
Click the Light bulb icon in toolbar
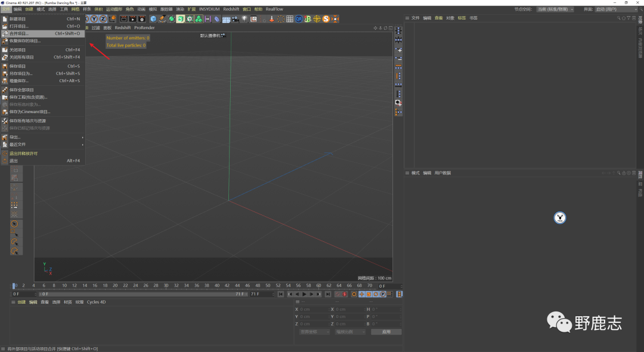(x=244, y=19)
